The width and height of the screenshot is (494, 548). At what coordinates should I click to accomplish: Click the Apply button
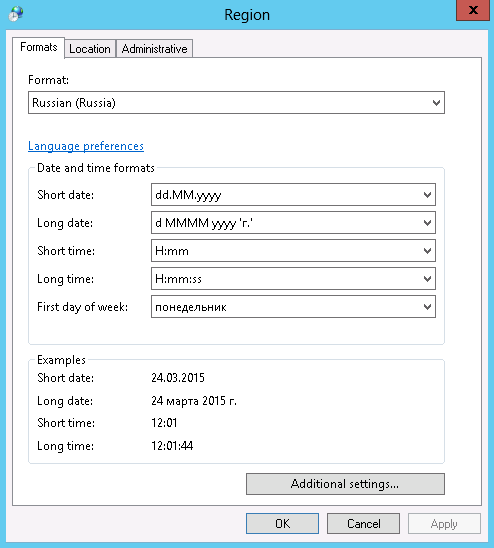[444, 524]
